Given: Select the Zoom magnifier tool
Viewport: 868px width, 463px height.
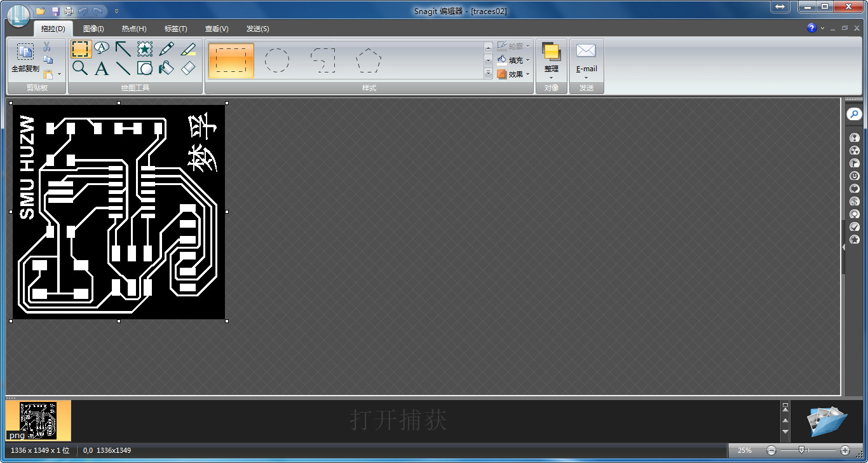Looking at the screenshot, I should click(80, 68).
